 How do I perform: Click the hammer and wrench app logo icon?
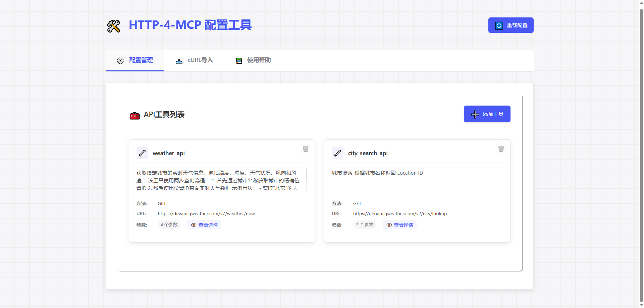114,25
